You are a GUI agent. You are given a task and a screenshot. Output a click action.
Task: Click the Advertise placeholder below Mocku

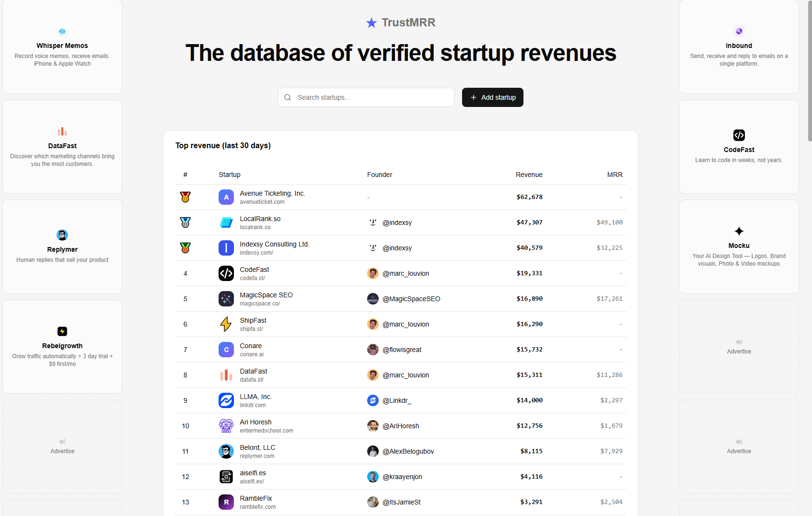739,347
